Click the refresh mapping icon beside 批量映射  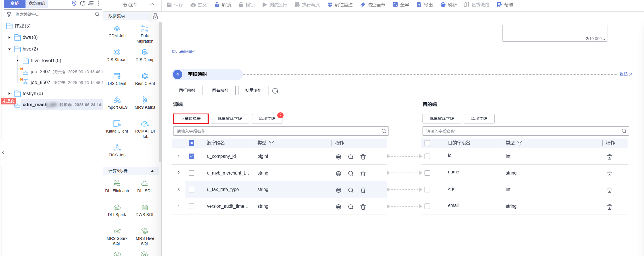pyautogui.click(x=275, y=91)
